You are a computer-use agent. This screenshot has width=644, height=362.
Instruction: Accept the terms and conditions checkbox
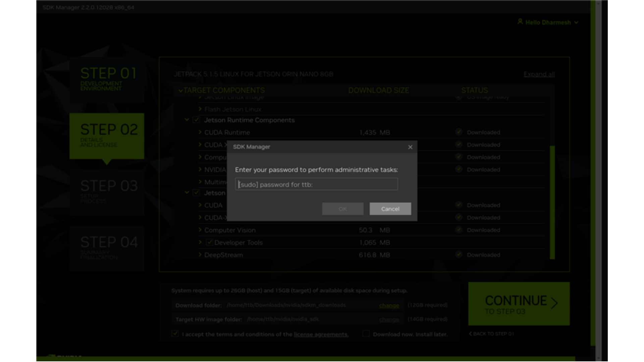[175, 334]
